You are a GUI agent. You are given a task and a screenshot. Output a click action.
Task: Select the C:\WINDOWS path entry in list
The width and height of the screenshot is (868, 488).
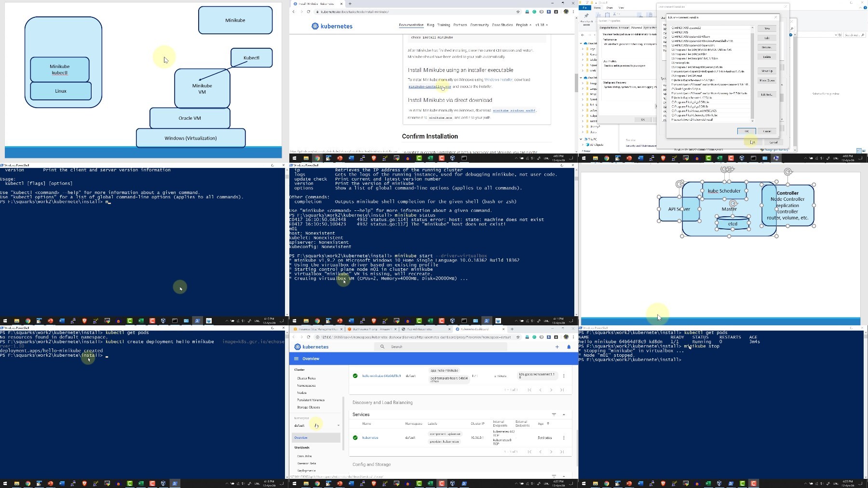711,32
